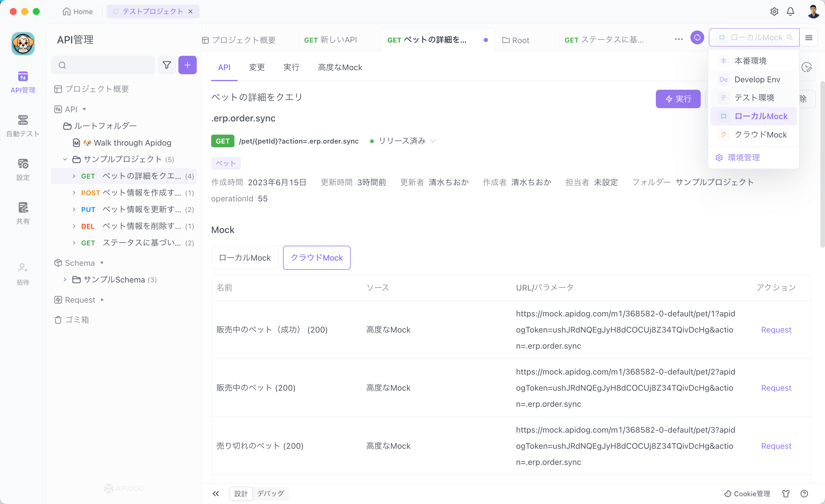Switch to the 変更 tab
Viewport: 825px width, 504px height.
pyautogui.click(x=257, y=67)
